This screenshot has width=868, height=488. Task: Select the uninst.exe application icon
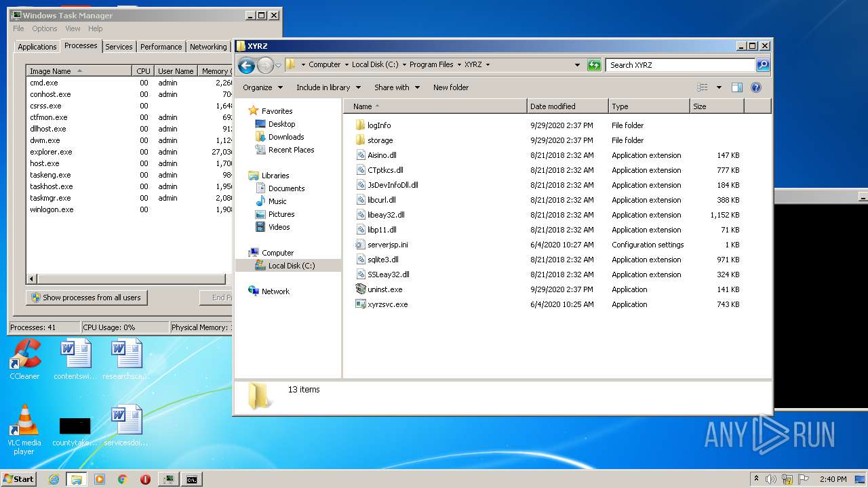pyautogui.click(x=360, y=289)
